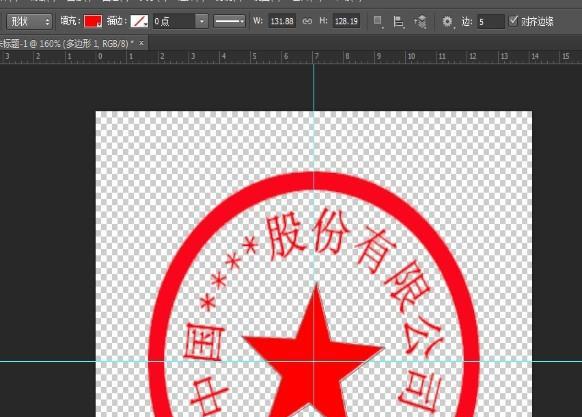Image resolution: width=582 pixels, height=417 pixels.
Task: Toggle the link width and height icon
Action: pyautogui.click(x=307, y=21)
